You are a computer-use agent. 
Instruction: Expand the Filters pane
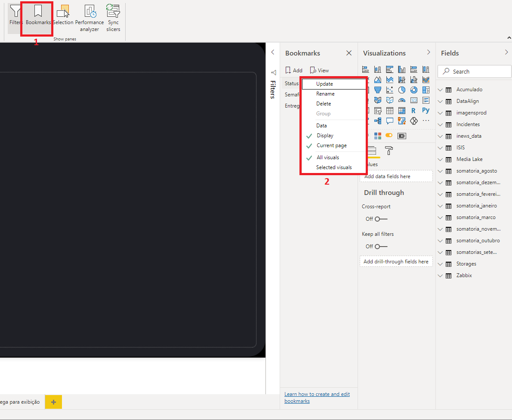[273, 52]
